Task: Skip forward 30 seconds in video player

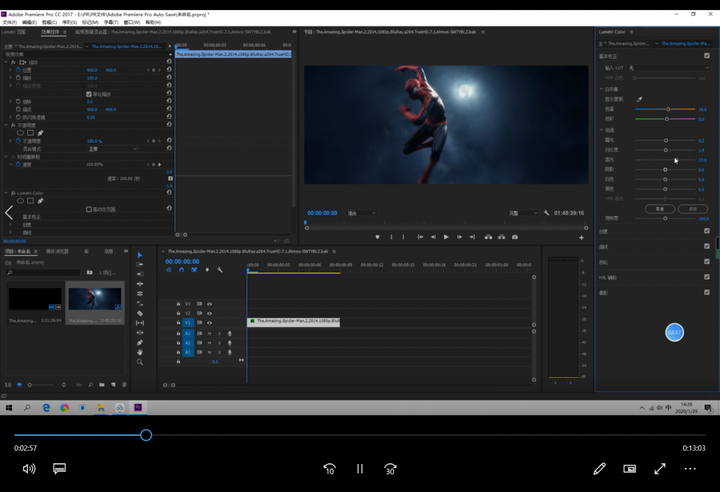Action: point(390,469)
